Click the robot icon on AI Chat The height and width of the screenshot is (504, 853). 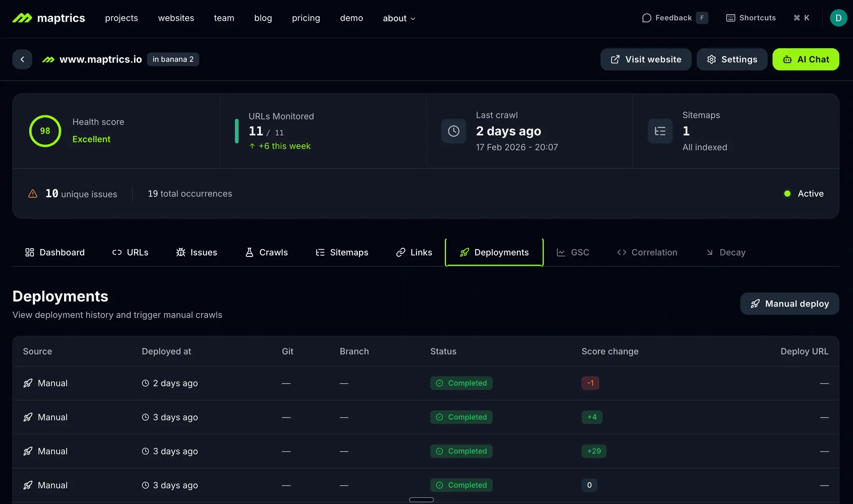[x=787, y=60]
